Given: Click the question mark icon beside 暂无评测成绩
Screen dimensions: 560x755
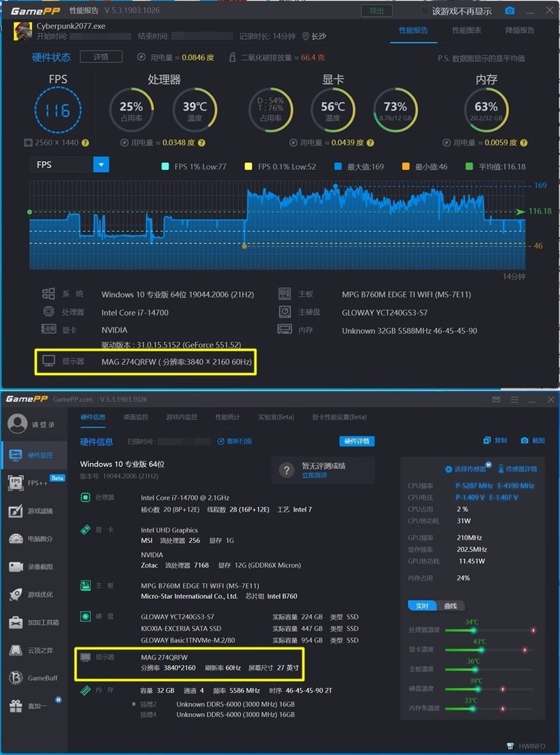Looking at the screenshot, I should [286, 470].
